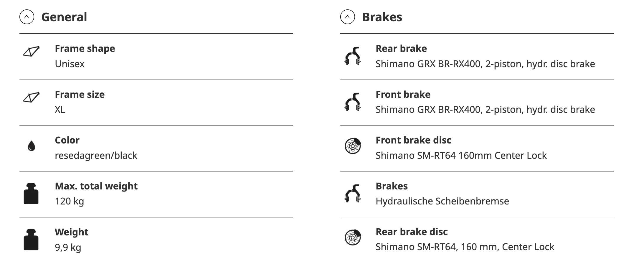Viewport: 644px width, 274px height.
Task: Click the Hydraulische Scheibenbremse caliper icon
Action: point(353,194)
